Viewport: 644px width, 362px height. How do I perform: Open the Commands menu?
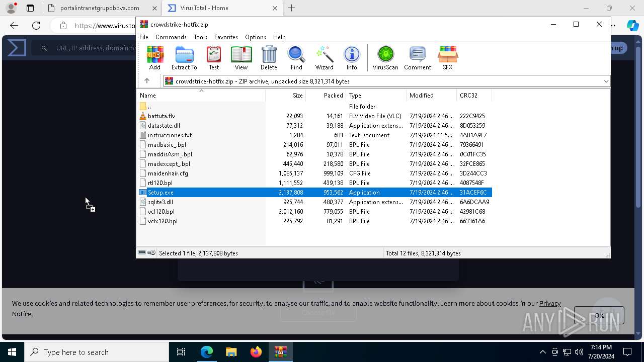(171, 37)
